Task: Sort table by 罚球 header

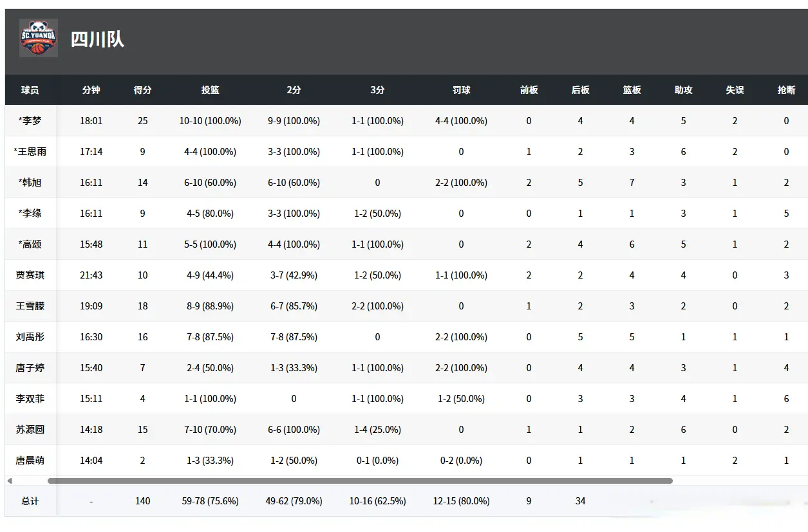Action: [x=461, y=90]
